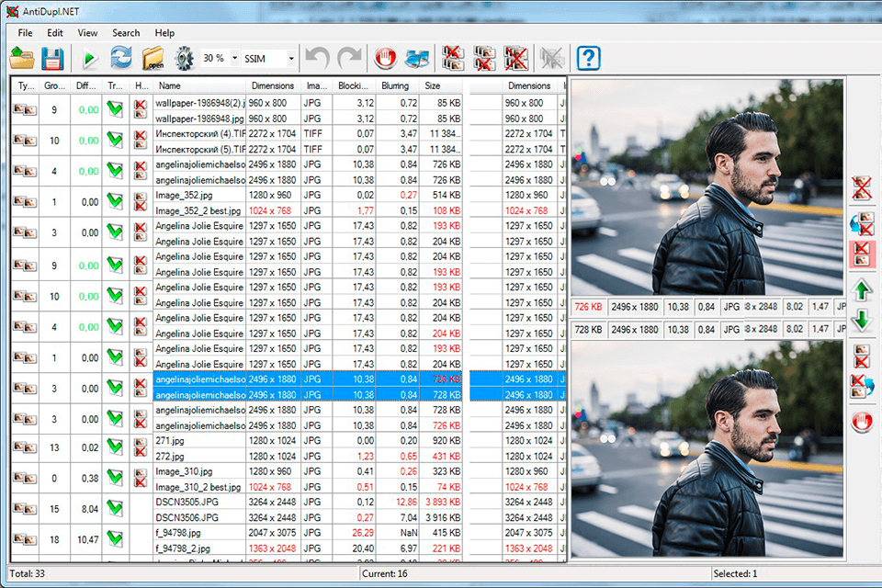Sort by the first Dimensions column header
Image resolution: width=882 pixels, height=588 pixels.
coord(273,86)
